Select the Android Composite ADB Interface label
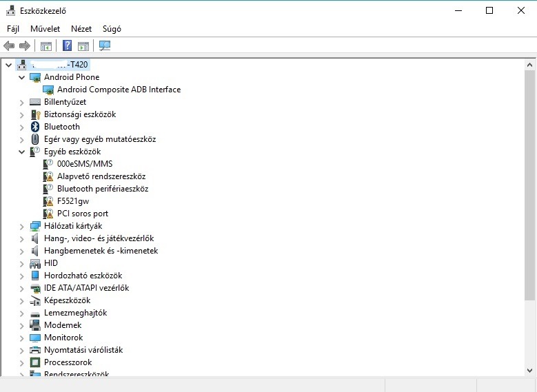This screenshot has width=537, height=392. pyautogui.click(x=119, y=90)
